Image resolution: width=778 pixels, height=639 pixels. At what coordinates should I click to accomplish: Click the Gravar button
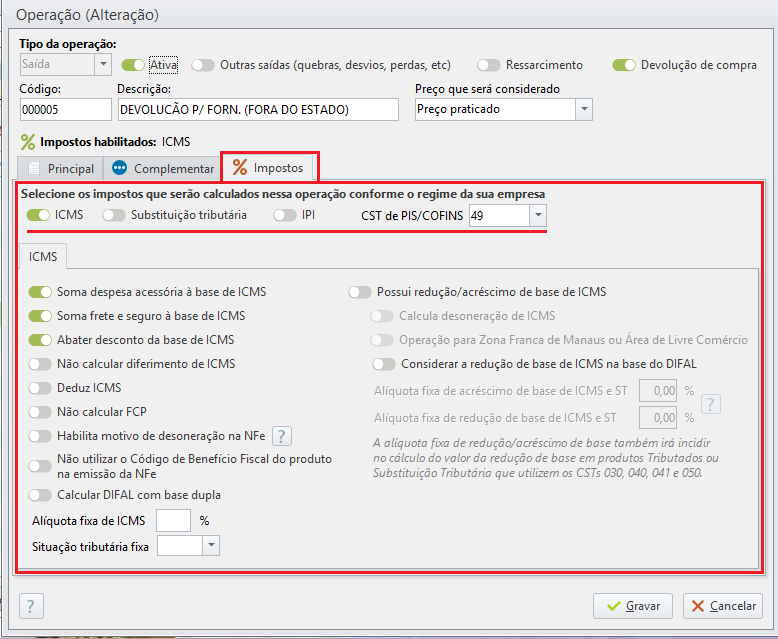(x=633, y=606)
